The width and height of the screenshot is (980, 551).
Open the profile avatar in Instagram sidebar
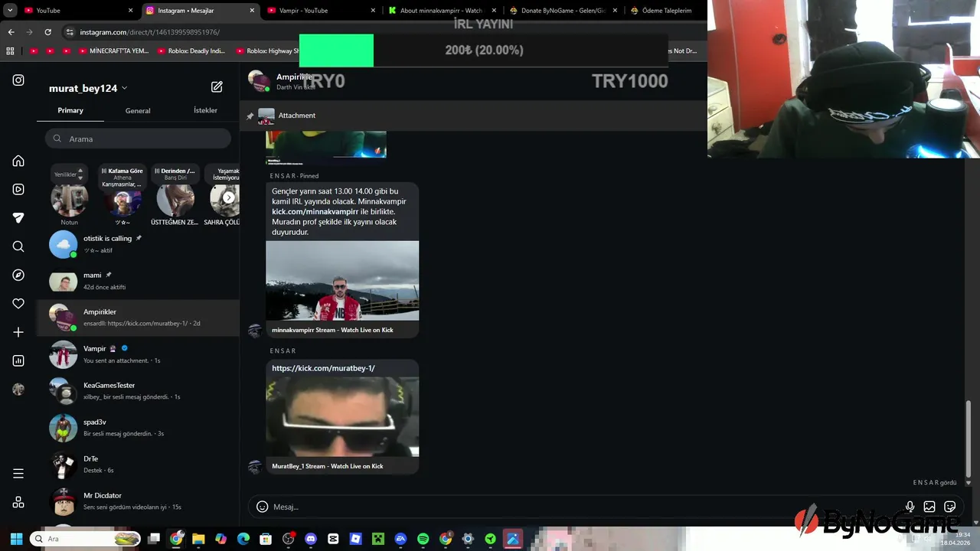click(x=18, y=390)
